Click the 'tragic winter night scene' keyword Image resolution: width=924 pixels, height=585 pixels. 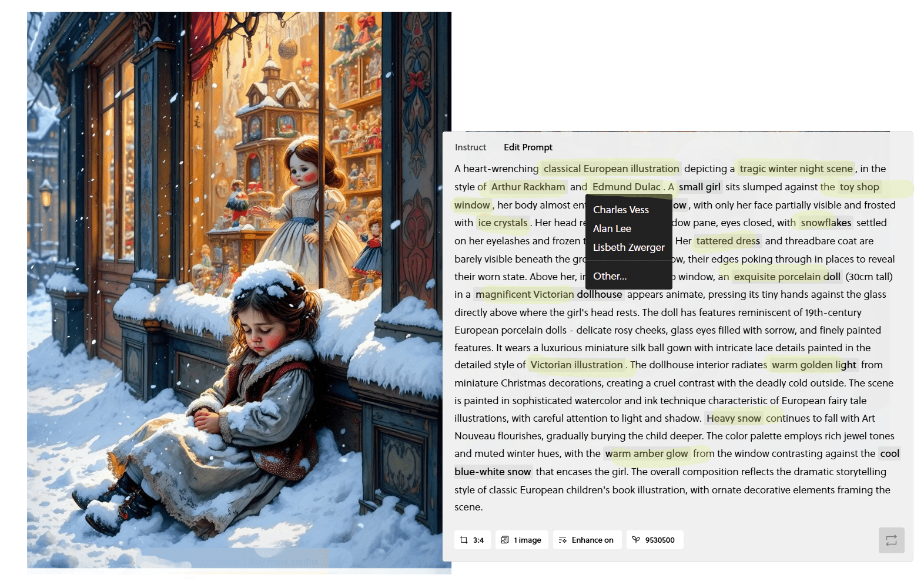[x=796, y=169]
